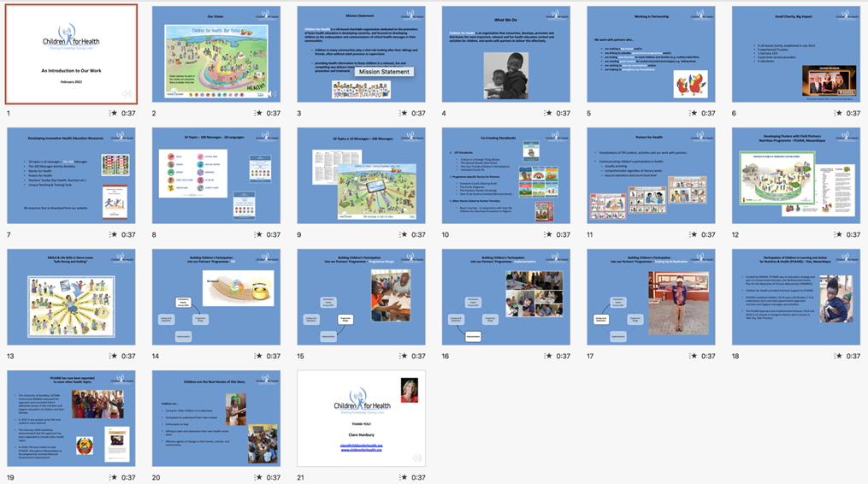This screenshot has height=484, width=868.
Task: Click the transition star icon under slide 13
Action: (114, 356)
